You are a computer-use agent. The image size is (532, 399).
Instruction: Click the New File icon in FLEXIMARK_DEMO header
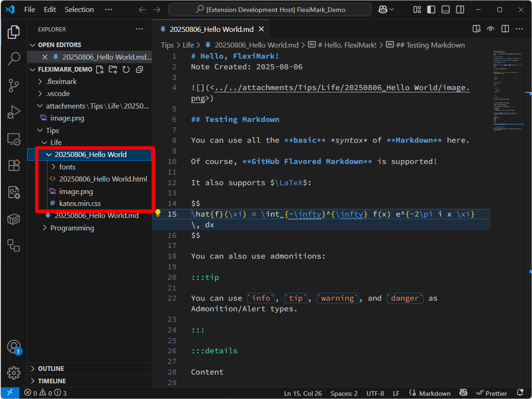(x=100, y=70)
